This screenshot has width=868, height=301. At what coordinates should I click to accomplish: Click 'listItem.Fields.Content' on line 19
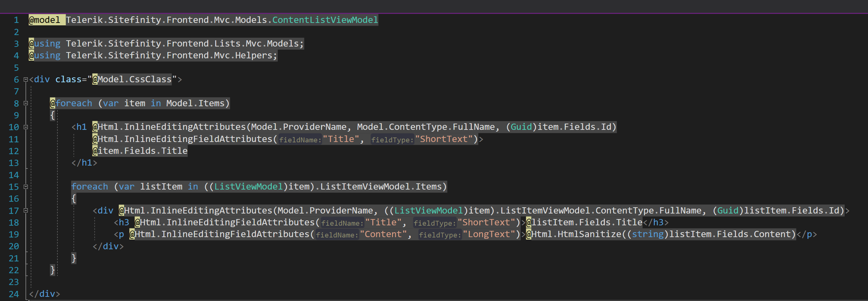730,234
